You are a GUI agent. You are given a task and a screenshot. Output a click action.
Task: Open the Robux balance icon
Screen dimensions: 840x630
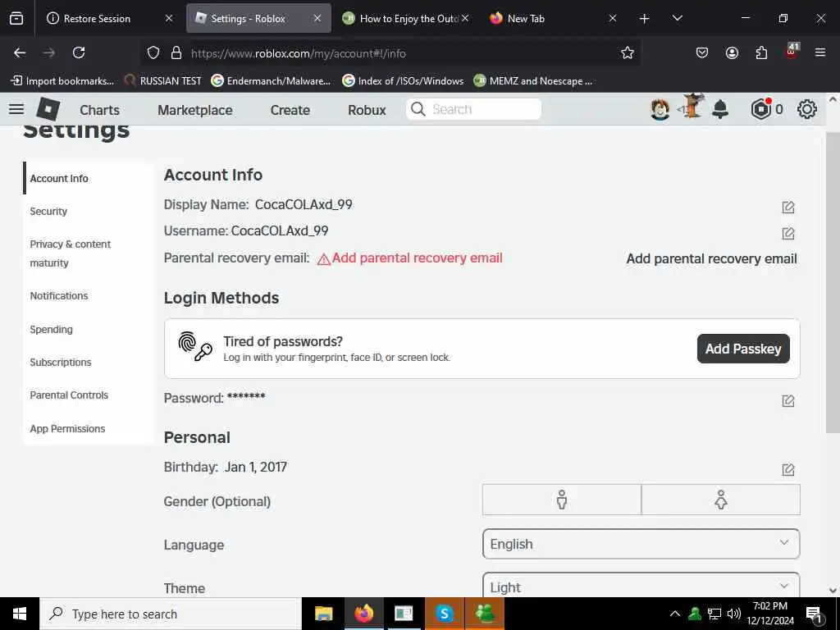[760, 109]
